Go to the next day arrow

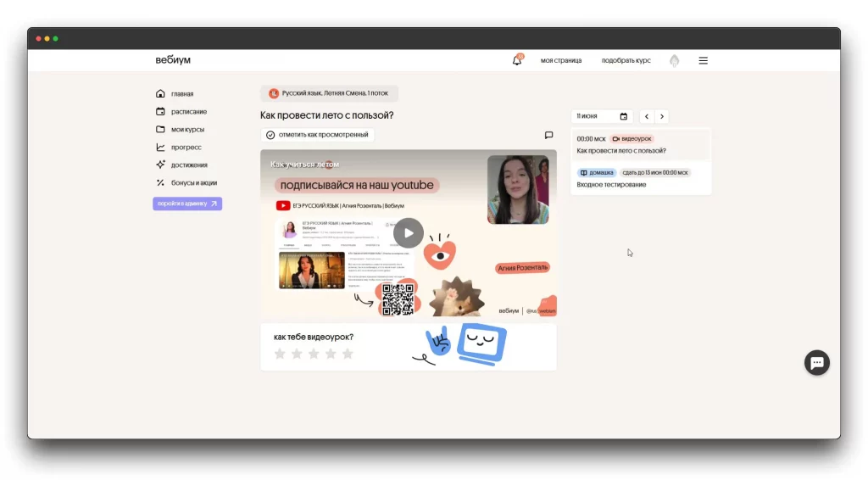(x=661, y=116)
